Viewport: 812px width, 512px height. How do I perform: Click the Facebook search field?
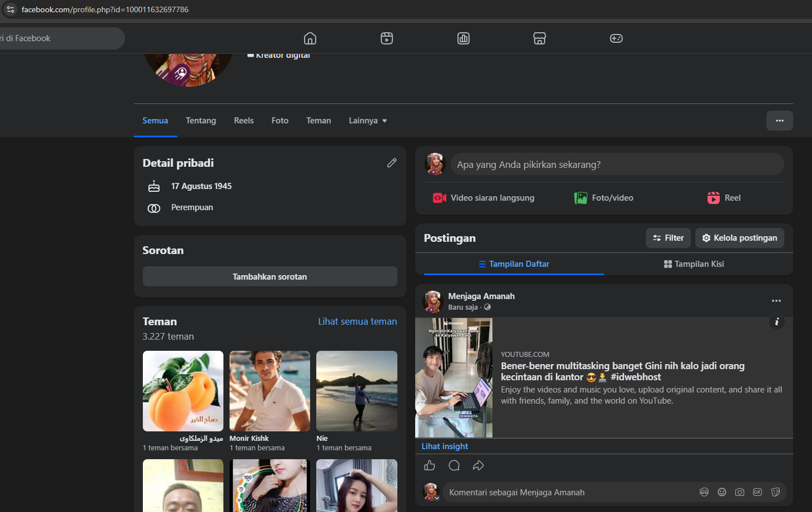click(62, 38)
